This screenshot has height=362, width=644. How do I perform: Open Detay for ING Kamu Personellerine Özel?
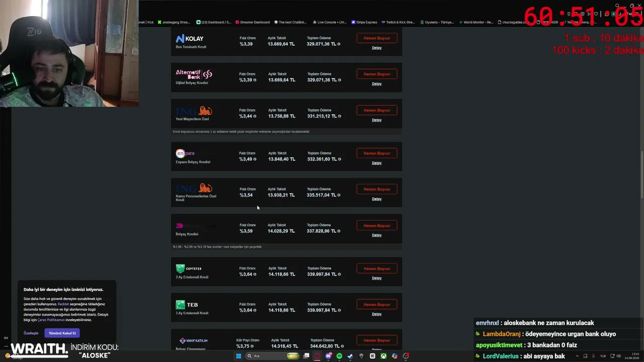377,199
